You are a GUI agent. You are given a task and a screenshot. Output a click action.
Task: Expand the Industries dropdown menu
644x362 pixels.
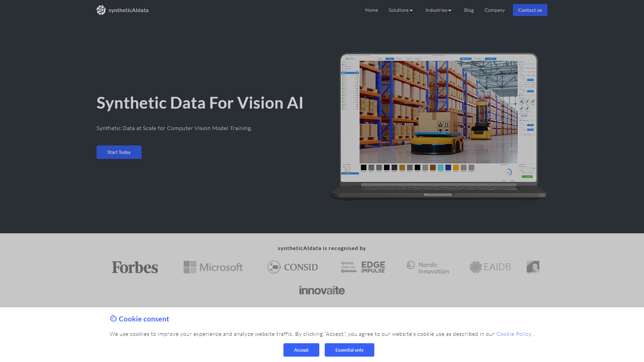click(x=438, y=10)
